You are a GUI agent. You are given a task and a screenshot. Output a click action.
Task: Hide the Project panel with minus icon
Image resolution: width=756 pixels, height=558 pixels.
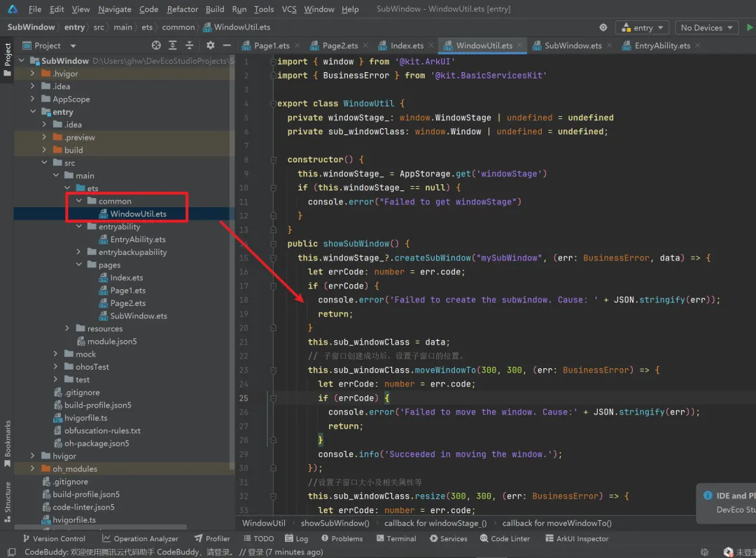pyautogui.click(x=226, y=46)
